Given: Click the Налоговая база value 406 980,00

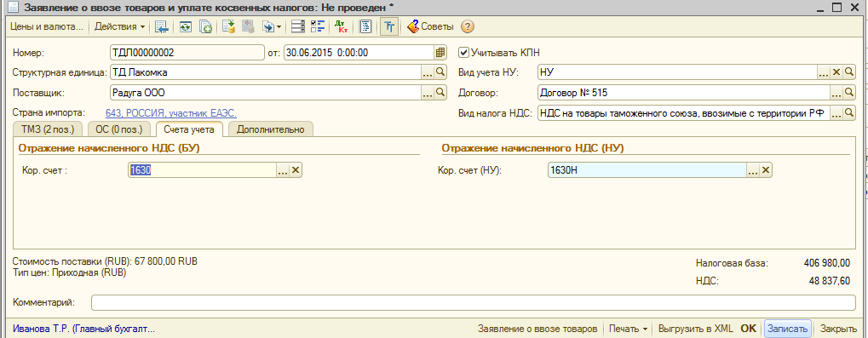Looking at the screenshot, I should point(827,263).
